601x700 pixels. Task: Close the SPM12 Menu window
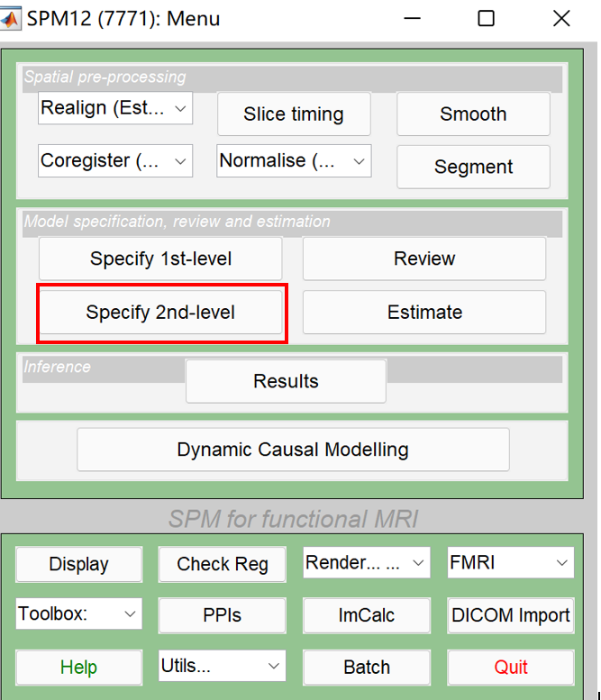click(x=561, y=19)
